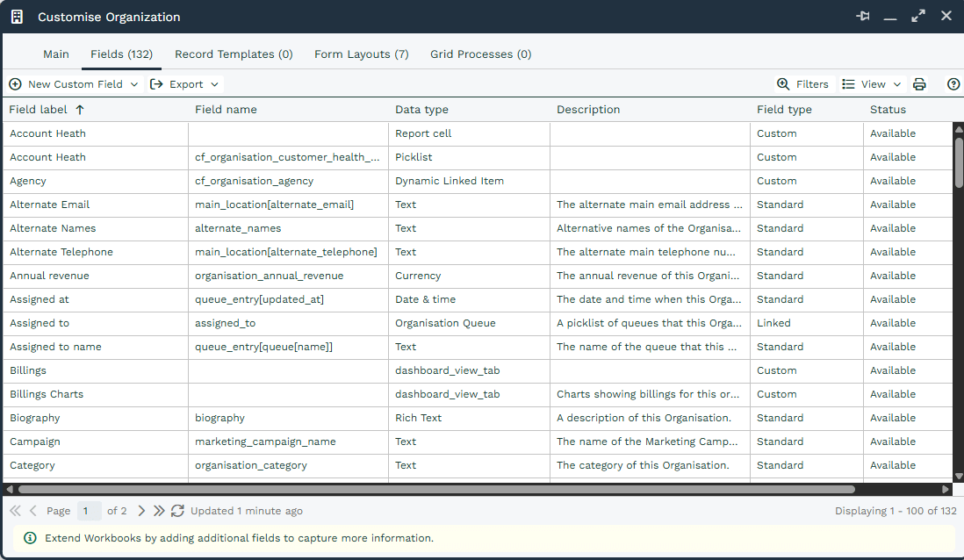Switch to the Main tab

tap(56, 54)
